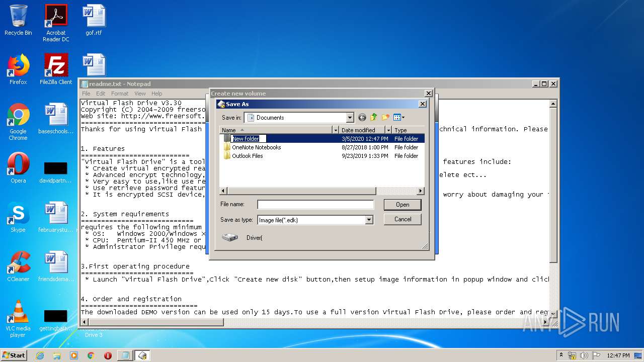Sort files by the Type column header

[408, 130]
